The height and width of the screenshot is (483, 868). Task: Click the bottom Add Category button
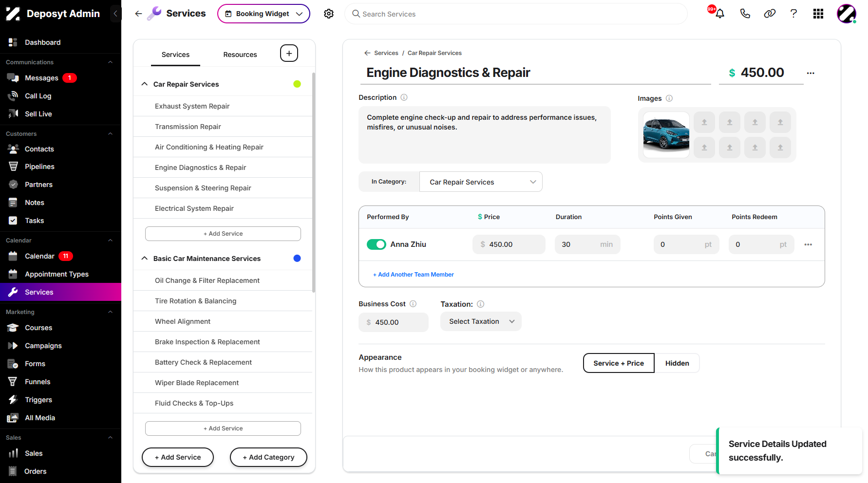[x=268, y=457]
